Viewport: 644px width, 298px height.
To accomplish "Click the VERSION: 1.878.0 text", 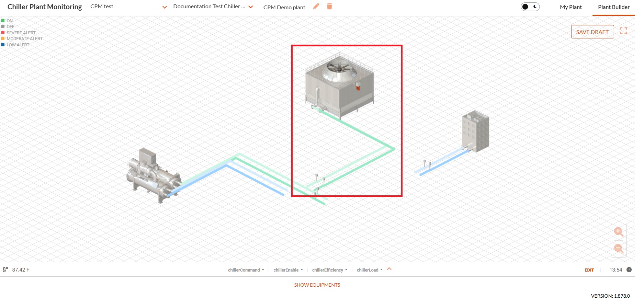I will click(x=610, y=296).
